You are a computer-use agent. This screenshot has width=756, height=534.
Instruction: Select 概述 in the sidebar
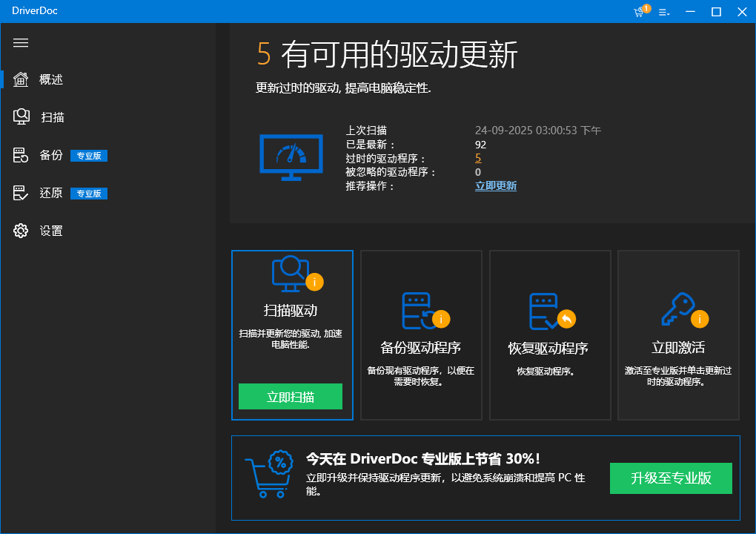50,79
